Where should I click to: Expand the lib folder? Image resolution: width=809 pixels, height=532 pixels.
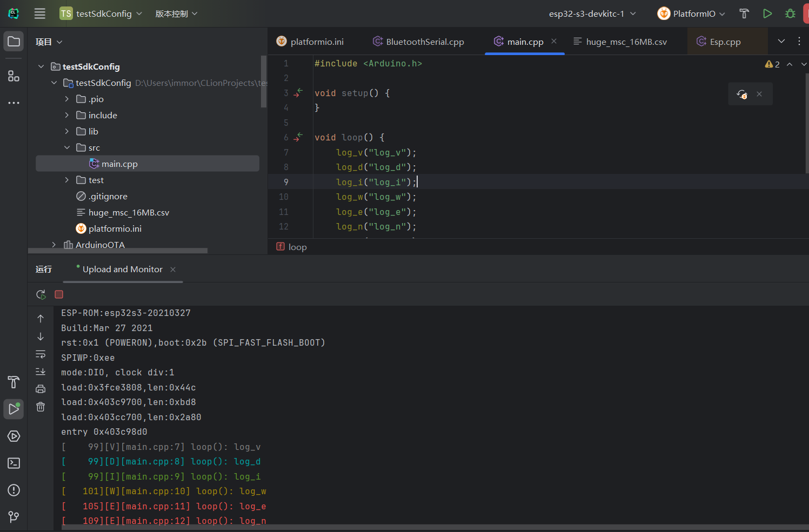click(67, 131)
